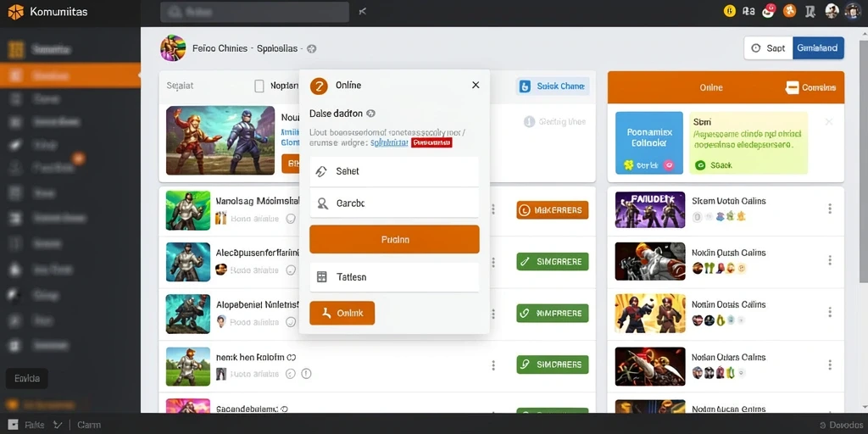Click the blue Gamiahand button
This screenshot has width=868, height=434.
point(818,48)
